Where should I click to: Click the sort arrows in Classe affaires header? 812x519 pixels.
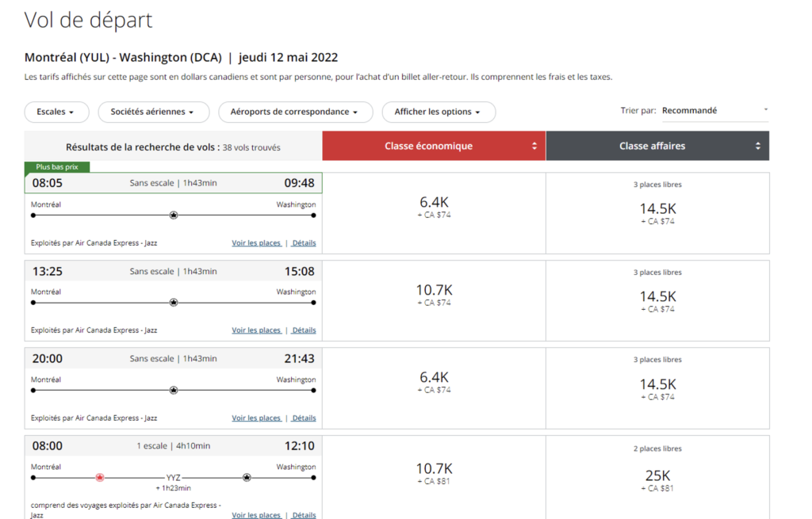pyautogui.click(x=758, y=147)
